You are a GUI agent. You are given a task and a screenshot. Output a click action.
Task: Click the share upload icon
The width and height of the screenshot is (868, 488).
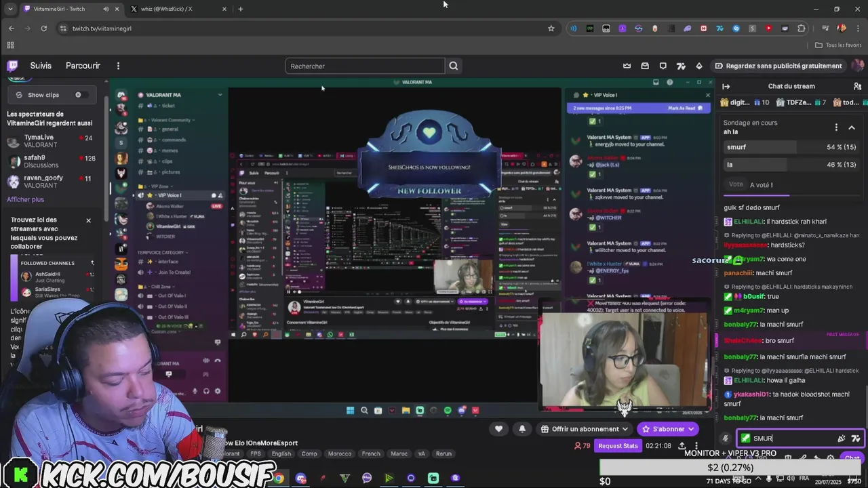click(x=682, y=446)
